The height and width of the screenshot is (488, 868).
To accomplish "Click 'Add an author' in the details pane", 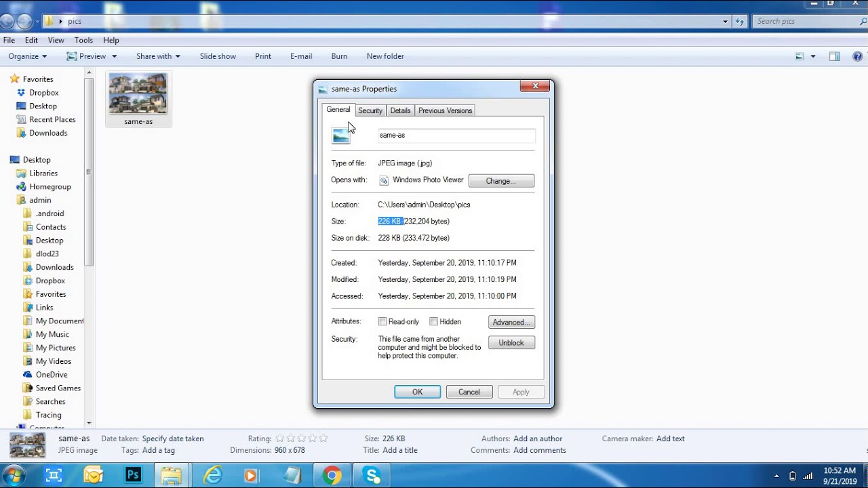I will pos(538,439).
